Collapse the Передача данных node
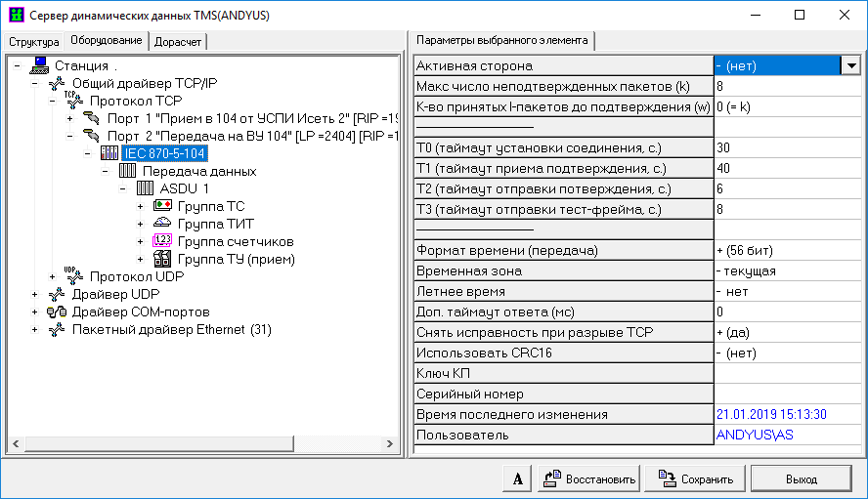Image resolution: width=868 pixels, height=499 pixels. click(x=106, y=171)
